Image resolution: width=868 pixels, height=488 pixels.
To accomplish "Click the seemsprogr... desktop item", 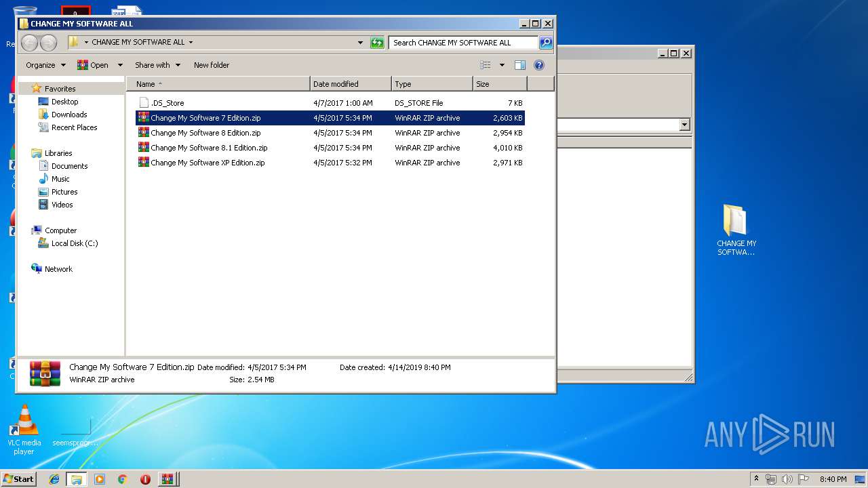I will point(75,432).
